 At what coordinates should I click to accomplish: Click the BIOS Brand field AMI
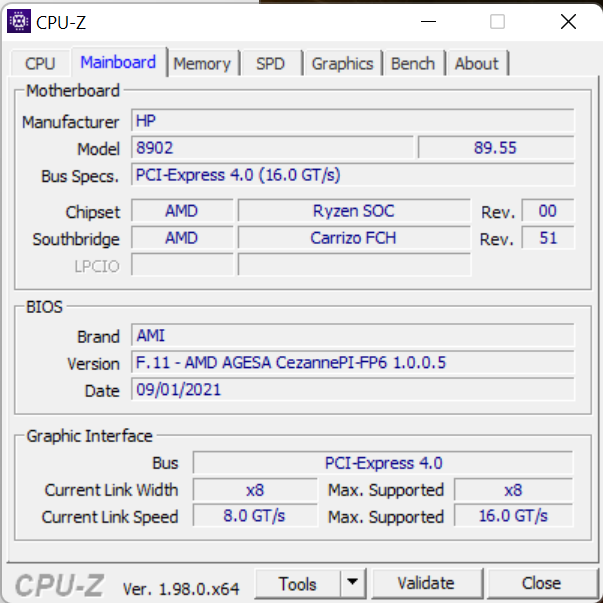[353, 335]
